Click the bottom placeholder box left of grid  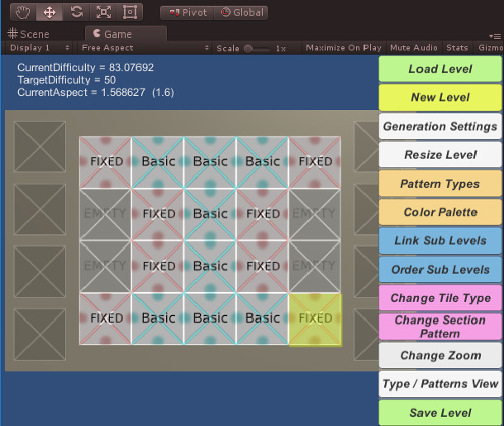tap(40, 334)
